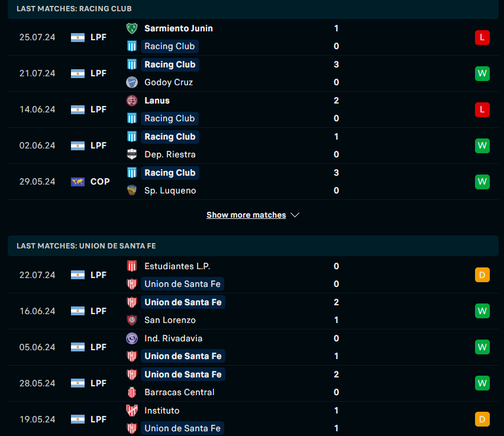Click Racing Club crest in 25.07.24 match

click(132, 46)
